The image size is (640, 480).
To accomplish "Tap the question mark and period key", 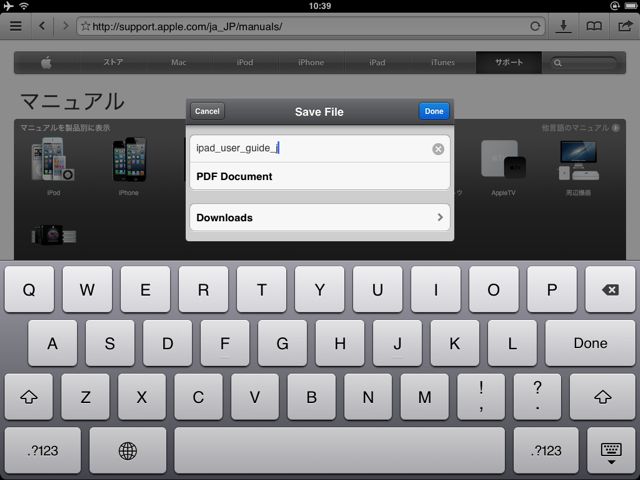I will click(x=538, y=397).
